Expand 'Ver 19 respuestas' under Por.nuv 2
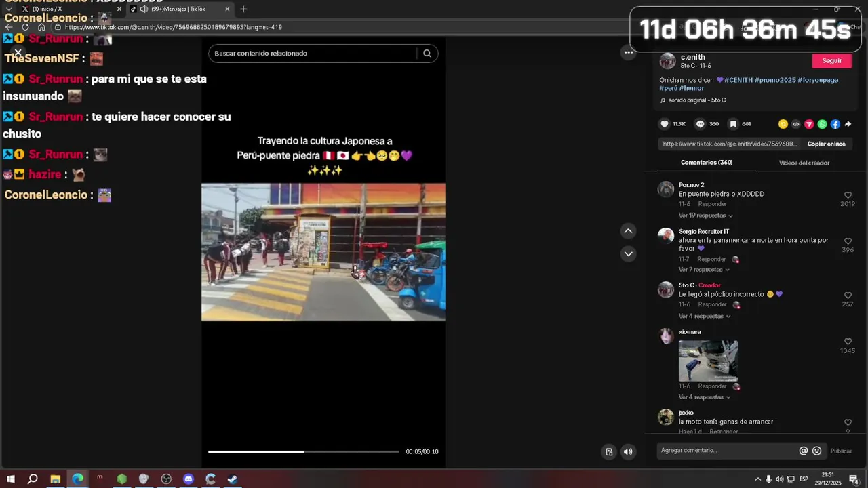Viewport: 868px width, 488px height. [705, 216]
